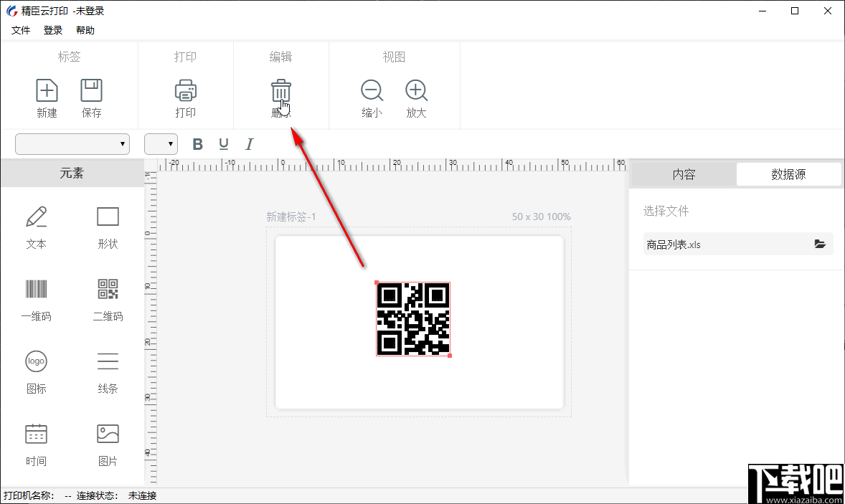
Task: Select the QR code on the label canvas
Action: click(414, 320)
